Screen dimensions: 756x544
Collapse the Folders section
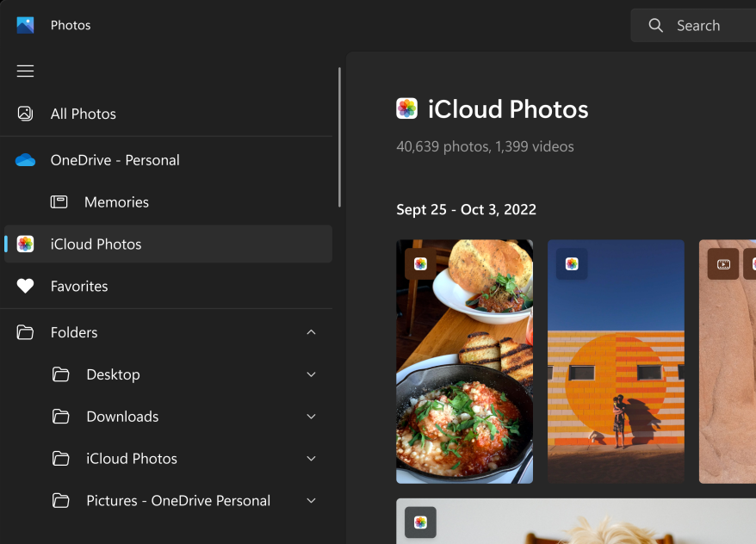pyautogui.click(x=311, y=332)
